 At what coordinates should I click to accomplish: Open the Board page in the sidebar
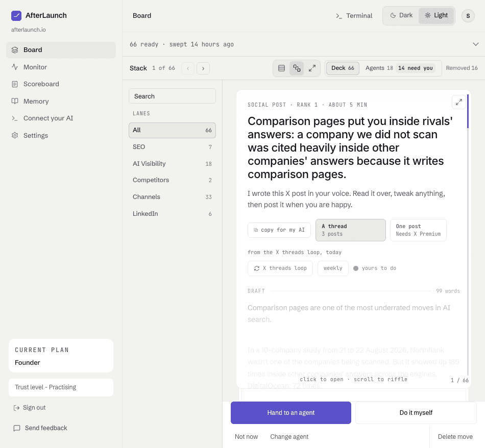pyautogui.click(x=61, y=50)
